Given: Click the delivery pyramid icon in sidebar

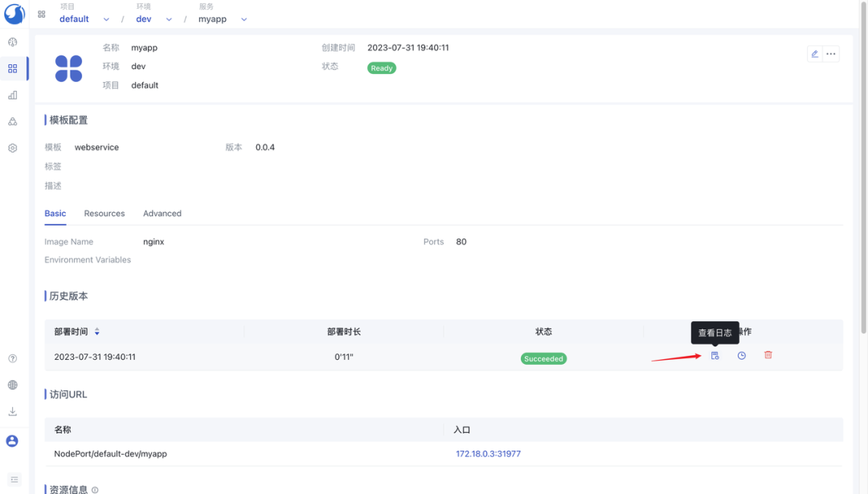Looking at the screenshot, I should tap(12, 121).
